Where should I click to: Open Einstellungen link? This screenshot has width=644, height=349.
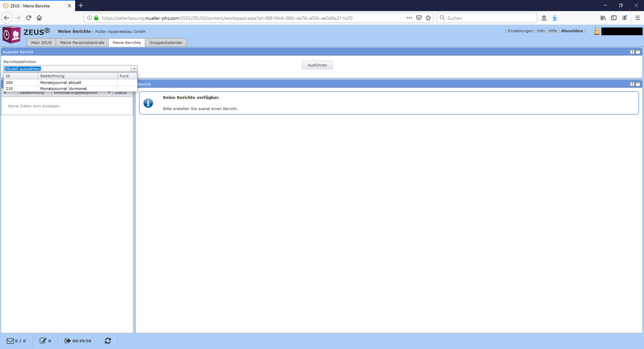coord(520,31)
